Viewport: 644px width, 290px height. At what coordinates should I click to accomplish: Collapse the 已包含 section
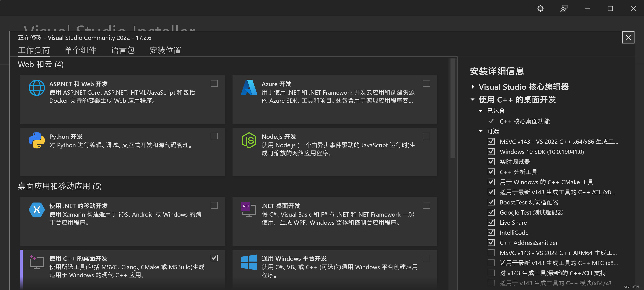[x=480, y=111]
